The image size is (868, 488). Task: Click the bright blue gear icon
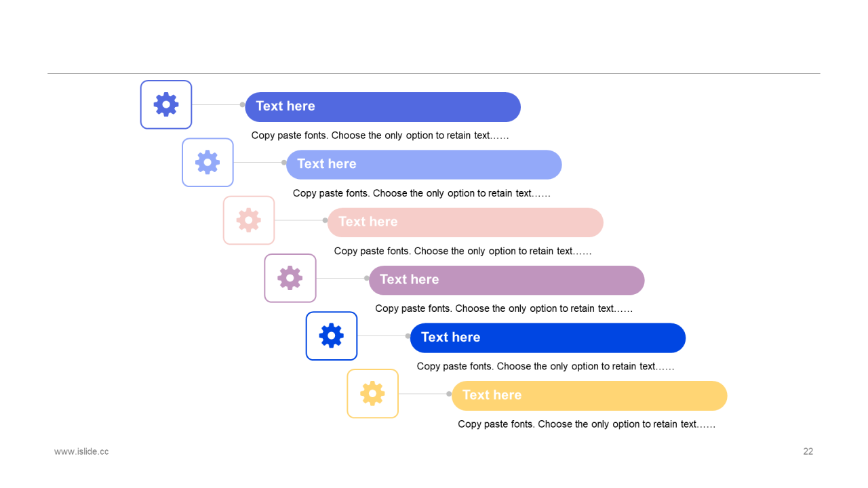point(332,335)
